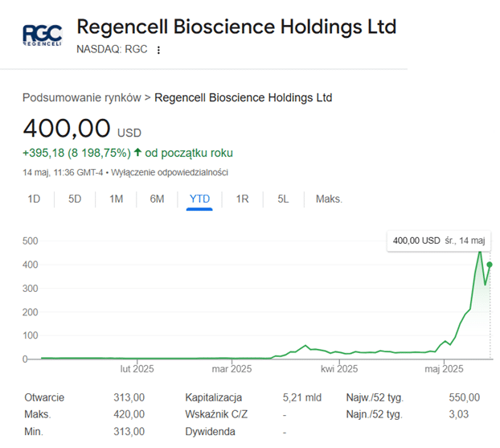Select the YTD time range tab
This screenshot has height=448, width=500.
199,199
